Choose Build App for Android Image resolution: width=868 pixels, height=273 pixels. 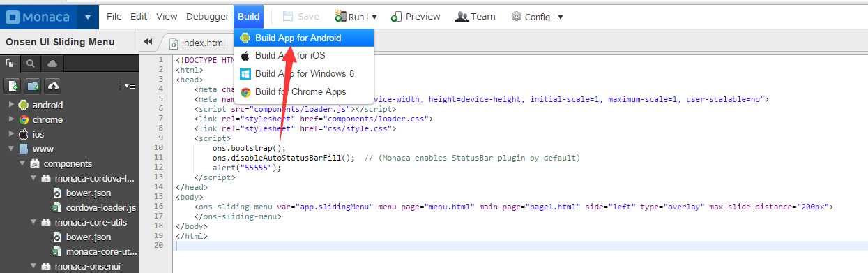[x=304, y=38]
